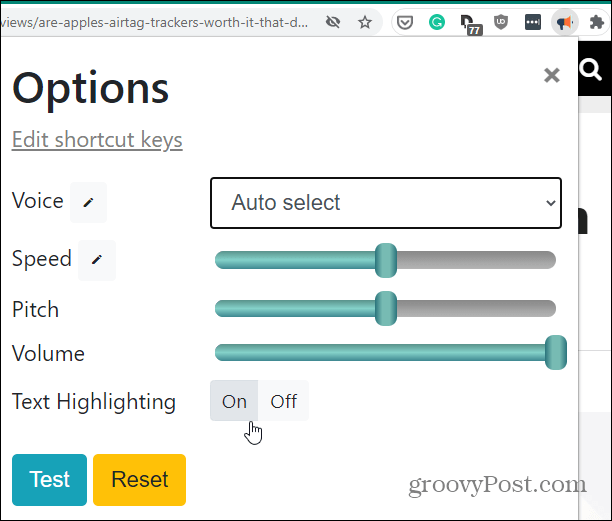Image resolution: width=612 pixels, height=521 pixels.
Task: Open the Extensions puzzle-piece menu
Action: pos(596,22)
